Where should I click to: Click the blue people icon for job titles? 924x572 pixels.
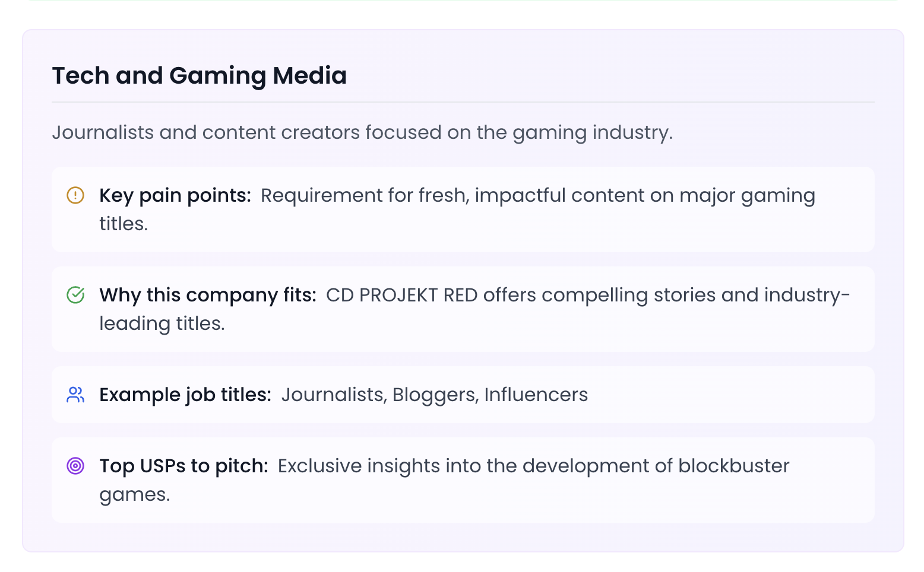pos(75,395)
